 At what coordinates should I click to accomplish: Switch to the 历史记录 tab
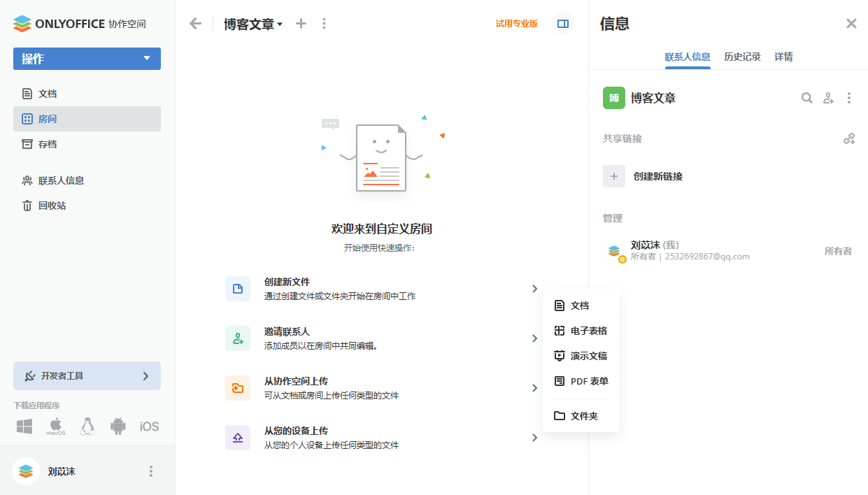742,57
